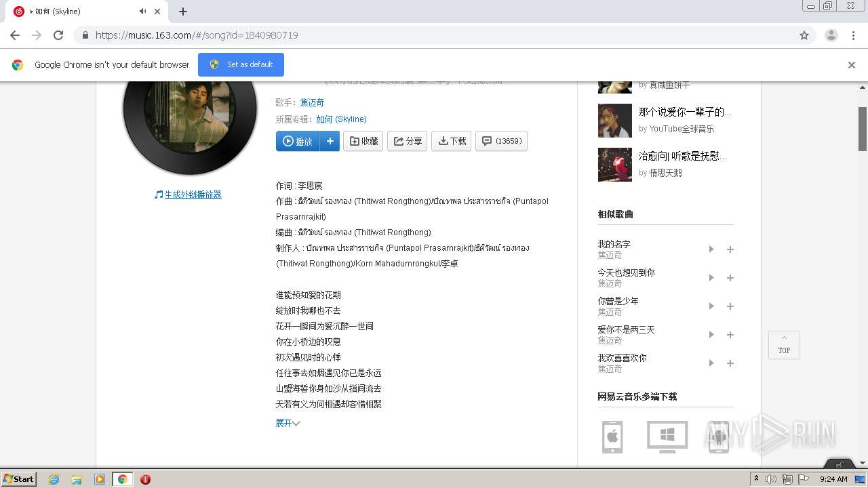
Task: Play similar song 今天也想见到你
Action: click(x=711, y=278)
